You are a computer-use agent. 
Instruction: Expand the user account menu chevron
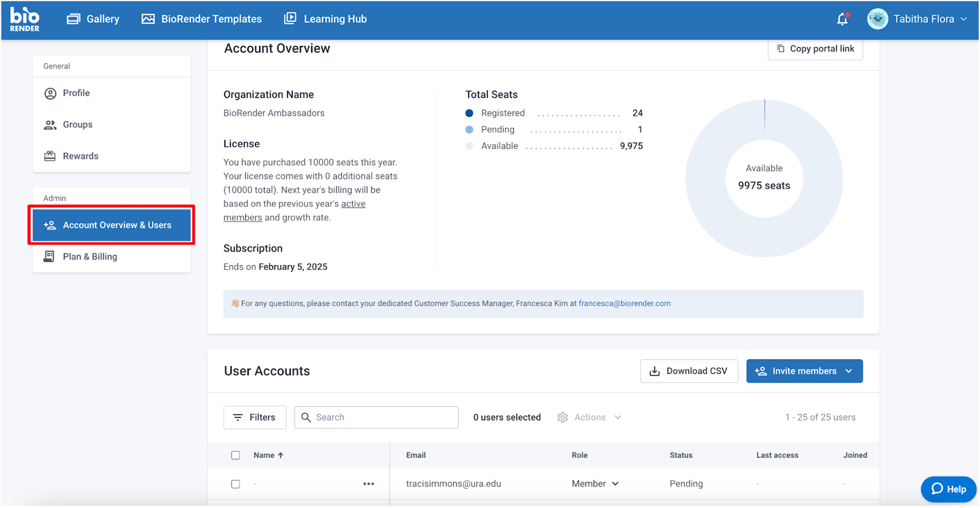pos(963,19)
